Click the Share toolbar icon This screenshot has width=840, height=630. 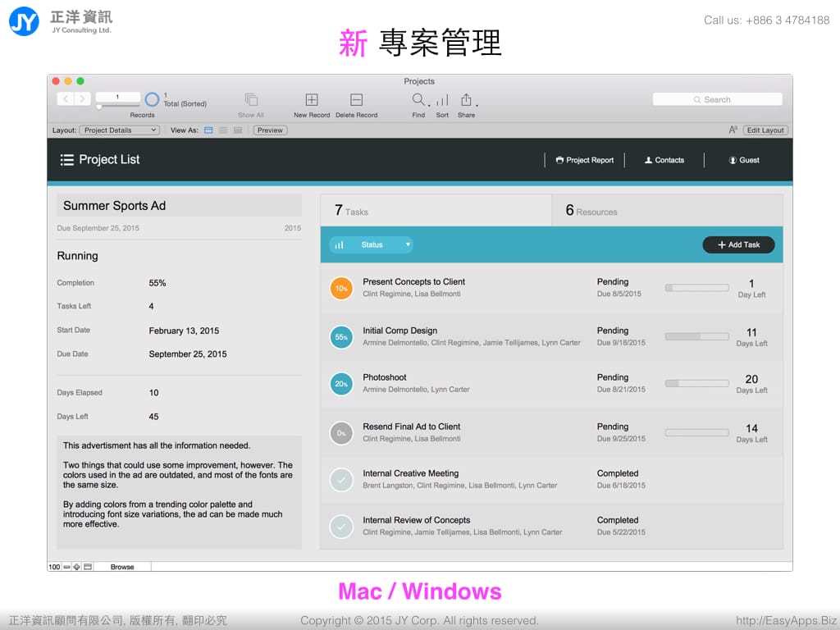(x=466, y=100)
